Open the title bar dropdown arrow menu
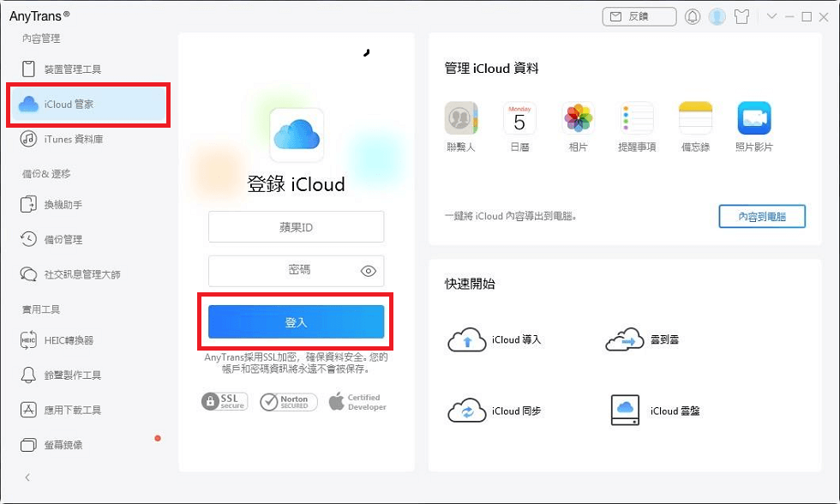Viewport: 840px width, 504px height. [x=771, y=16]
